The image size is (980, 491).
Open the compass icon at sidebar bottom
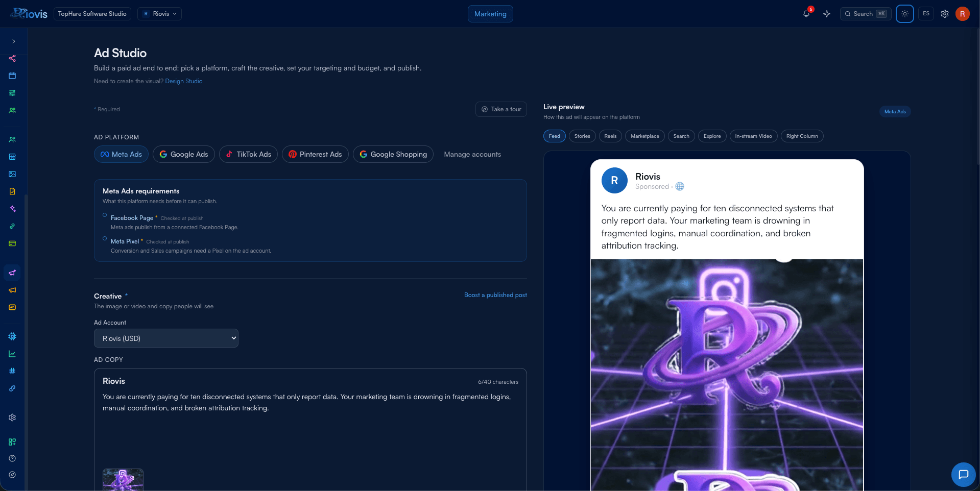tap(12, 475)
